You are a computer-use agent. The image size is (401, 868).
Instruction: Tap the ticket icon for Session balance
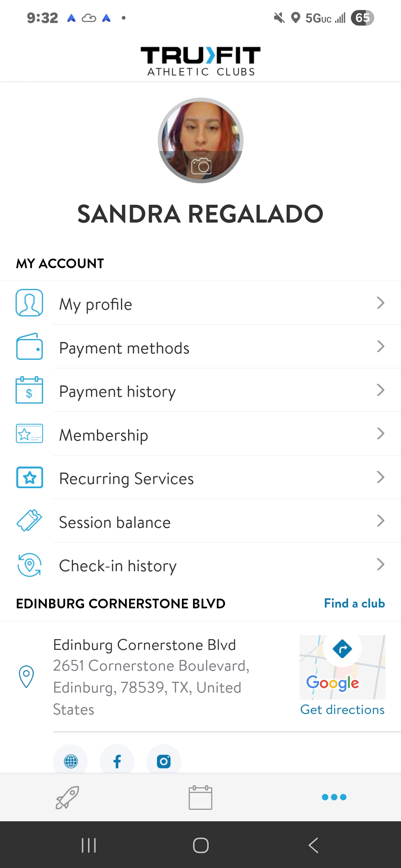[29, 520]
